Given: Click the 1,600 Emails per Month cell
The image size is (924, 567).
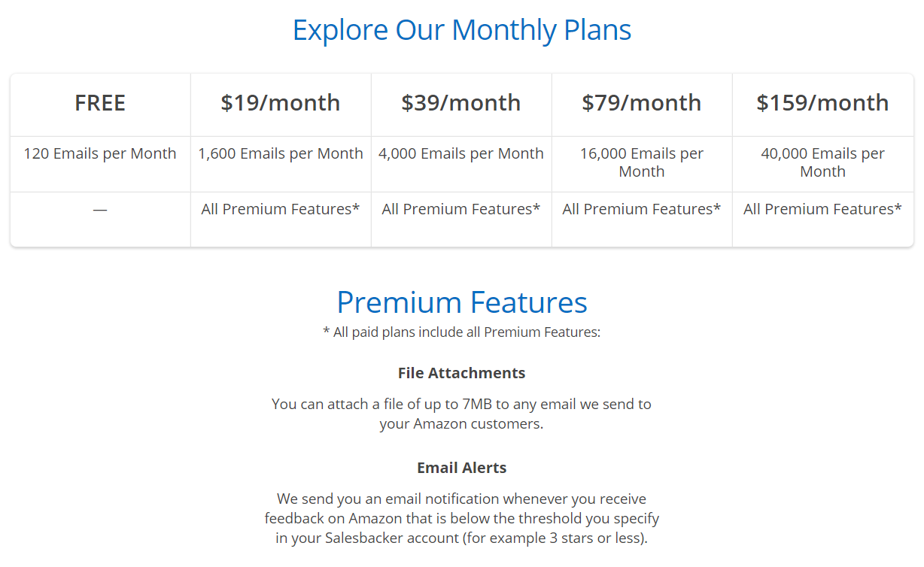Looking at the screenshot, I should [x=281, y=153].
